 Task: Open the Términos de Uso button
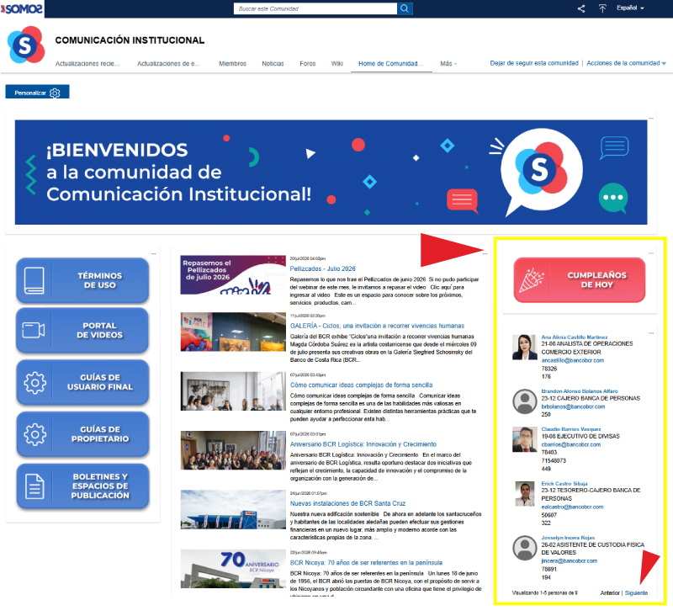coord(82,280)
